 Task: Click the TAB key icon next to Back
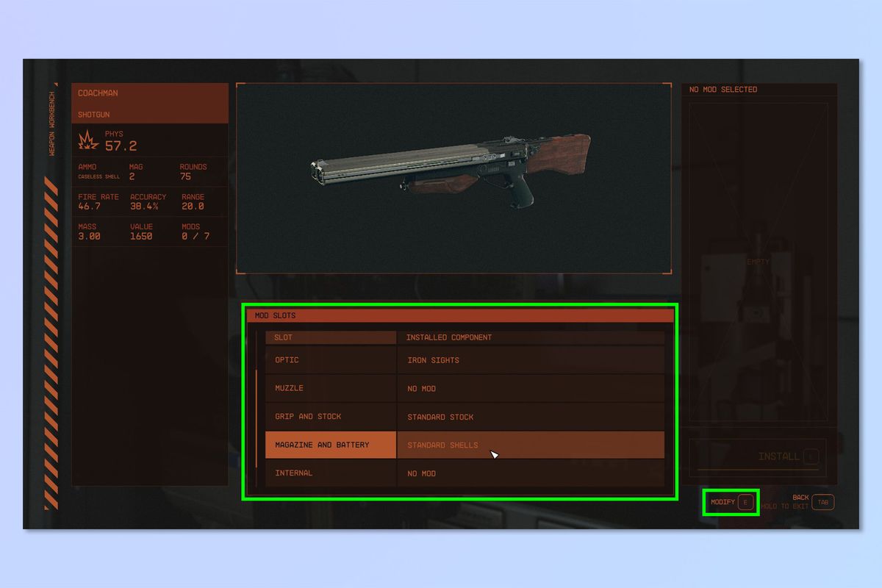[822, 502]
